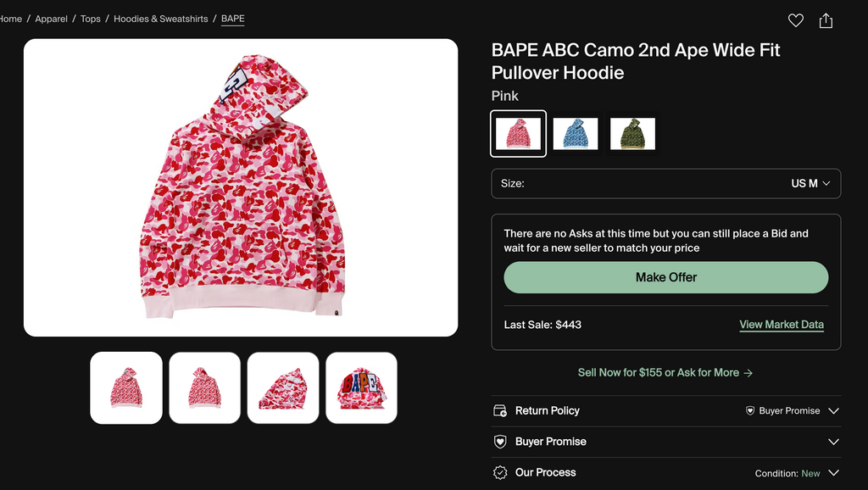
Task: Open Hoodies & Sweatshirts breadcrumb
Action: (161, 19)
